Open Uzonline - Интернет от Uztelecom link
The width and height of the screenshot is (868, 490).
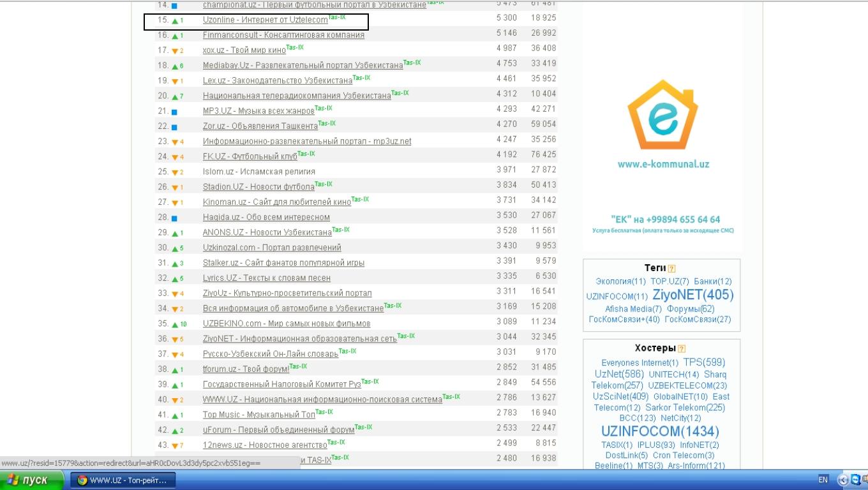point(265,20)
